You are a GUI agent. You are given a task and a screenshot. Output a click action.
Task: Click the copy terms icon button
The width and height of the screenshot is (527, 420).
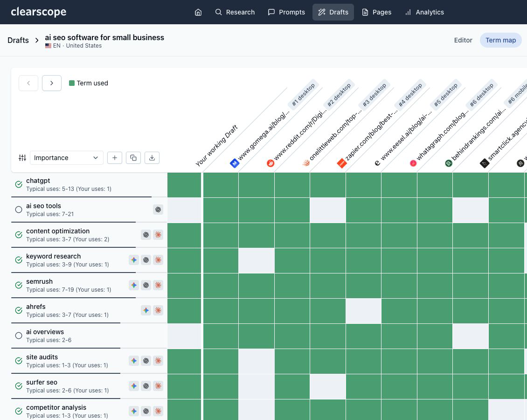coord(133,158)
